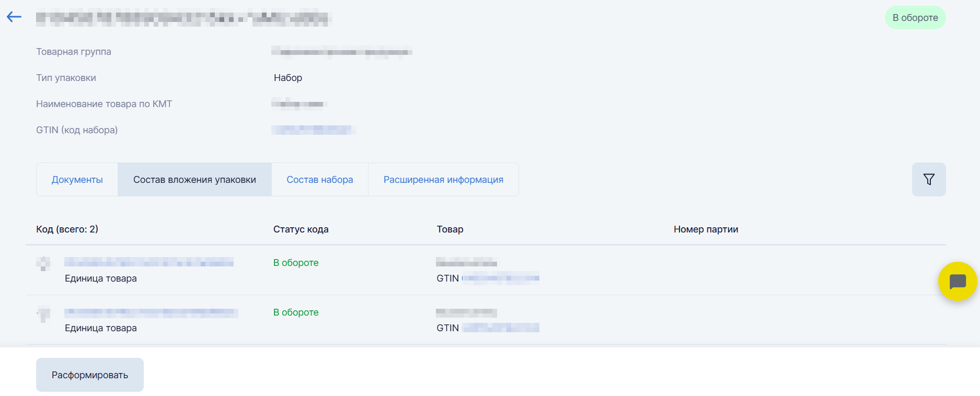
Task: Click the Код (всего: 2) column header
Action: [x=67, y=229]
